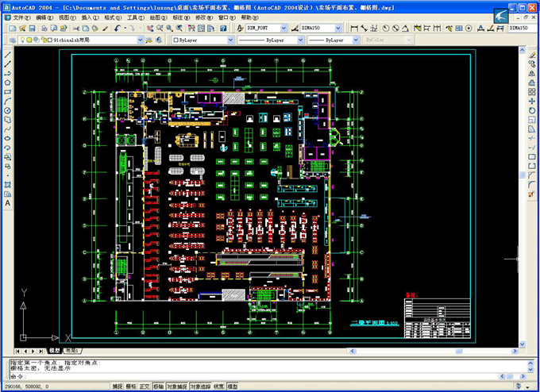Click in the 命令 command line input

click(238, 375)
